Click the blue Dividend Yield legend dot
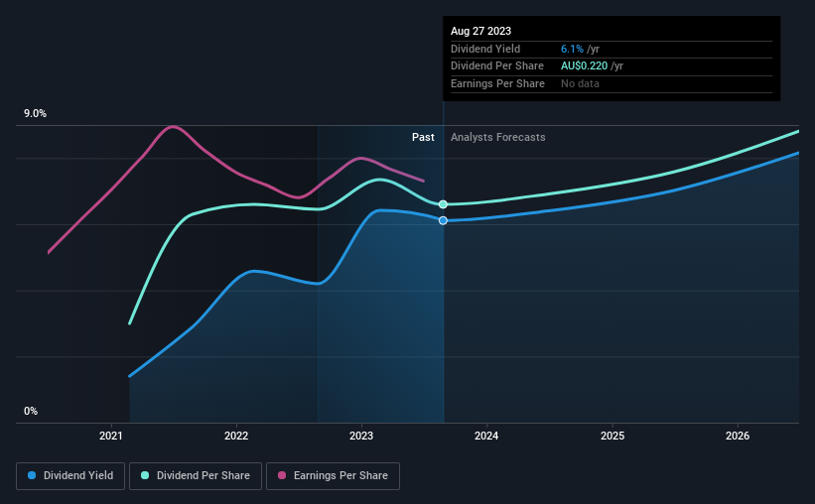This screenshot has height=504, width=815. tap(32, 475)
